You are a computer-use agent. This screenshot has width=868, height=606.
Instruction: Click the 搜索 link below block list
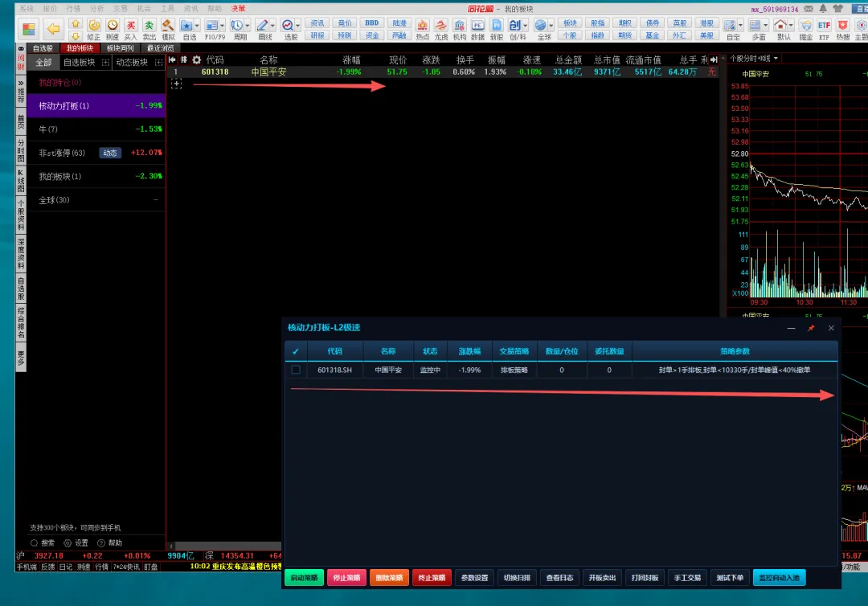tap(43, 543)
